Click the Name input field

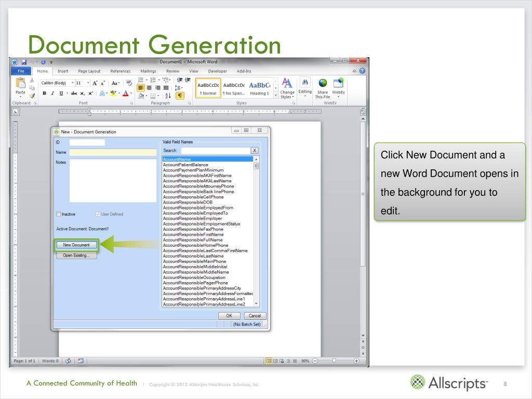(x=113, y=152)
